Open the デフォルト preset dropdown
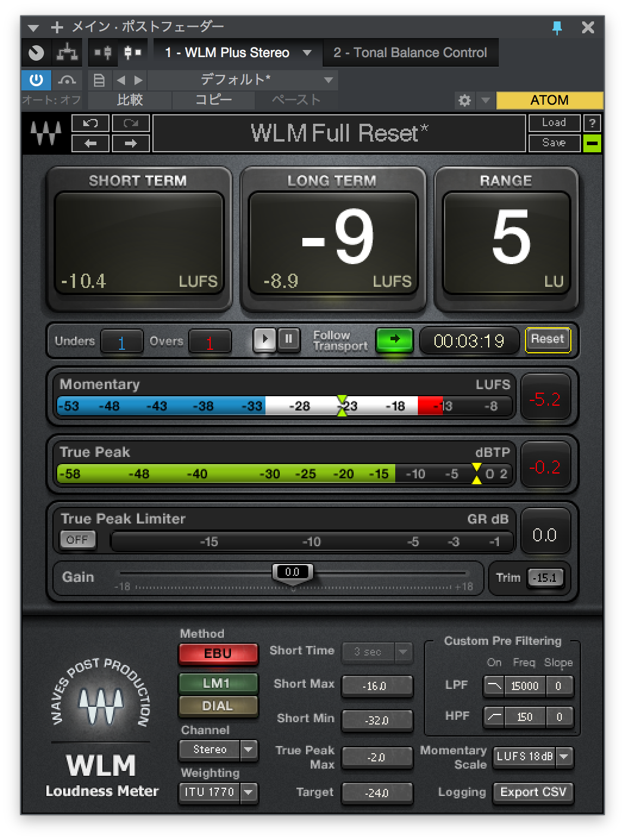625x840 pixels. (242, 80)
